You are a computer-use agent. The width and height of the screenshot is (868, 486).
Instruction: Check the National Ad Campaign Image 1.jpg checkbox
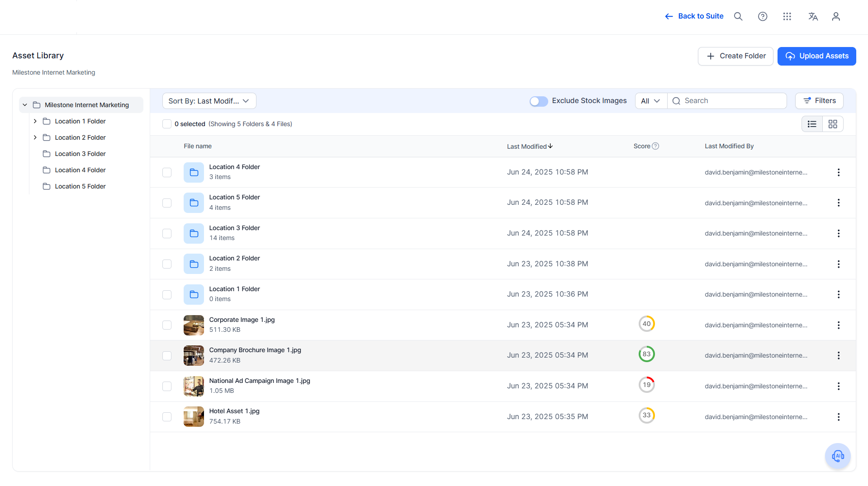coord(167,386)
